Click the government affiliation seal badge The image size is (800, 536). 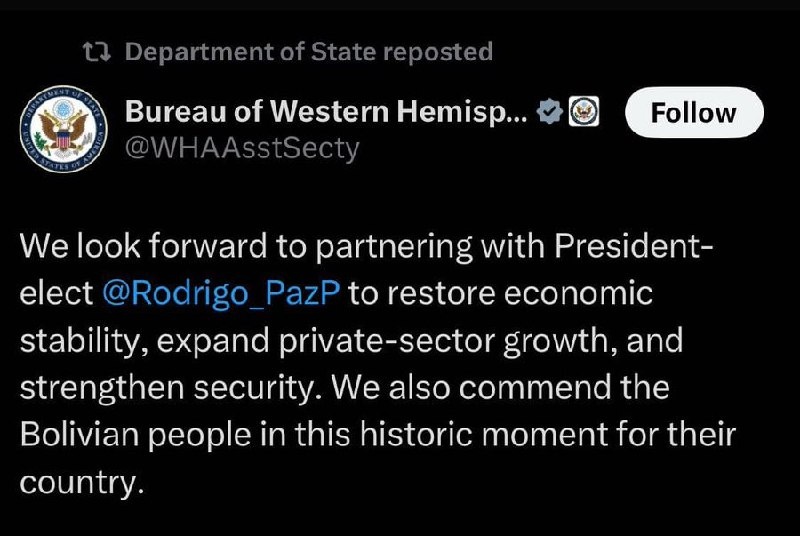coord(583,113)
